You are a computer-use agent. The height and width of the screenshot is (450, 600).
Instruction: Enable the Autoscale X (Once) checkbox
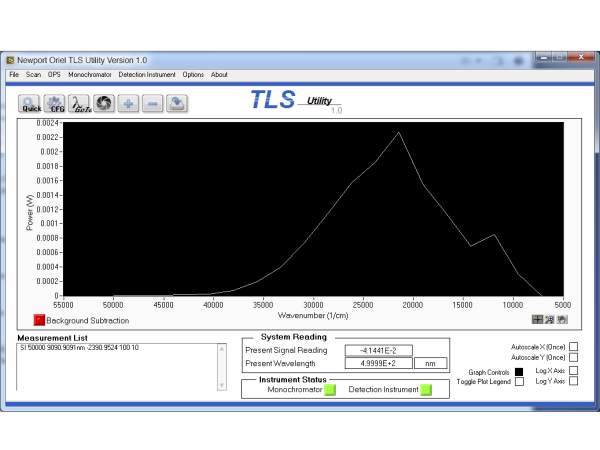point(573,346)
